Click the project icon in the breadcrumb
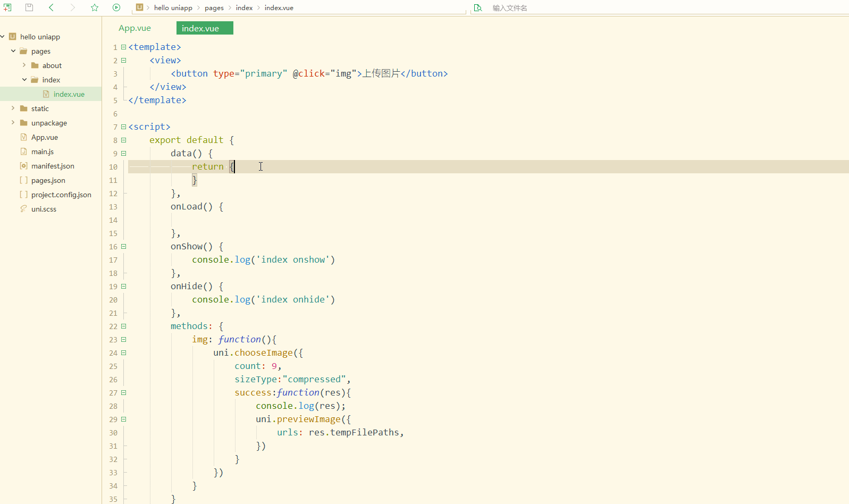This screenshot has width=849, height=504. click(x=139, y=7)
